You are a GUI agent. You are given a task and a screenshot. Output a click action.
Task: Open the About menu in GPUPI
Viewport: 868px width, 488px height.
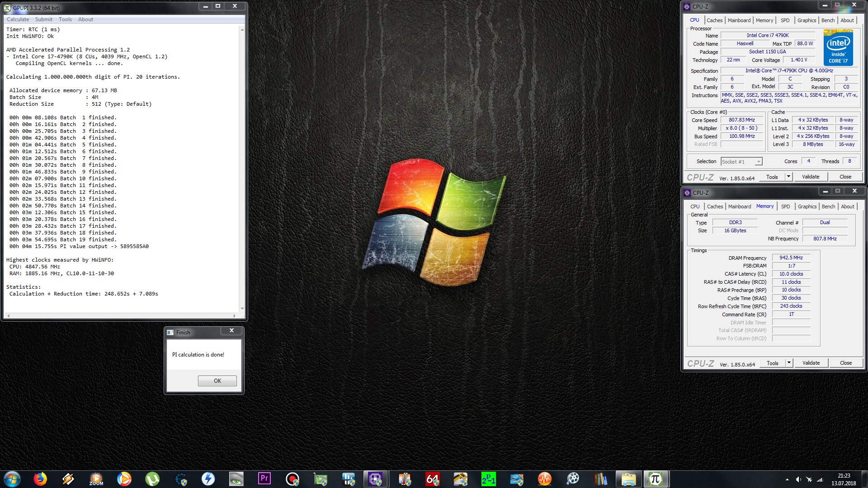click(85, 19)
